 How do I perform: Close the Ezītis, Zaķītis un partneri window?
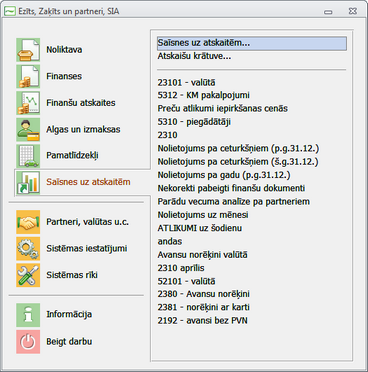353,11
